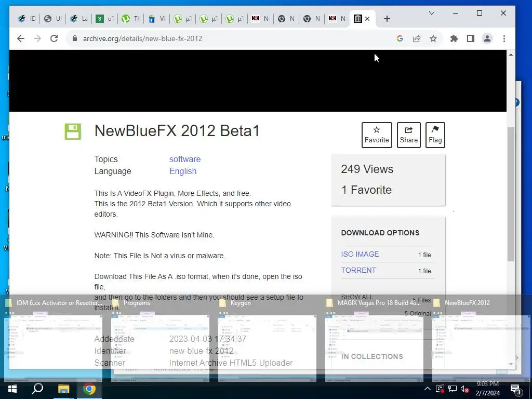Switch to the globe-icon 'Ul' tab
This screenshot has width=532, height=399.
[52, 19]
